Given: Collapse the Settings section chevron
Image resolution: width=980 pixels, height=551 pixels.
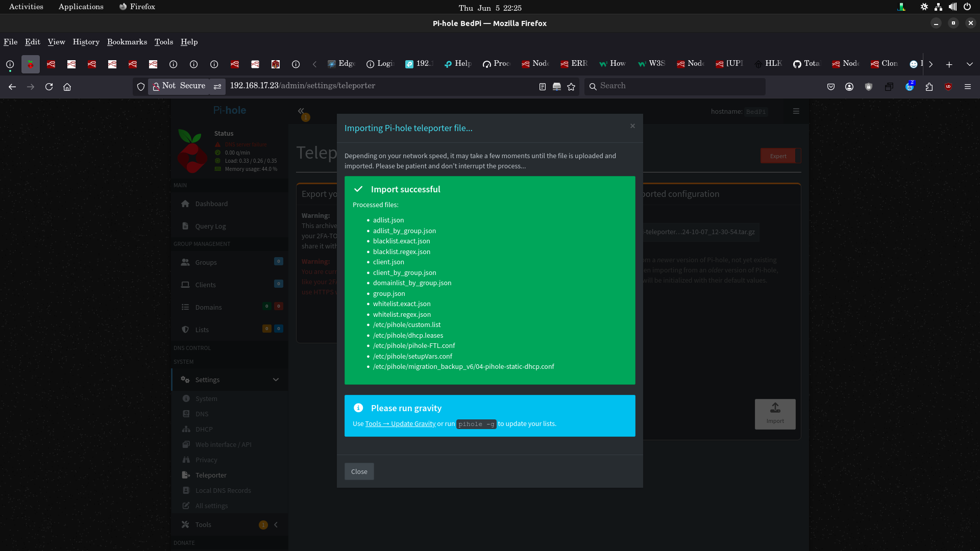Looking at the screenshot, I should tap(276, 380).
